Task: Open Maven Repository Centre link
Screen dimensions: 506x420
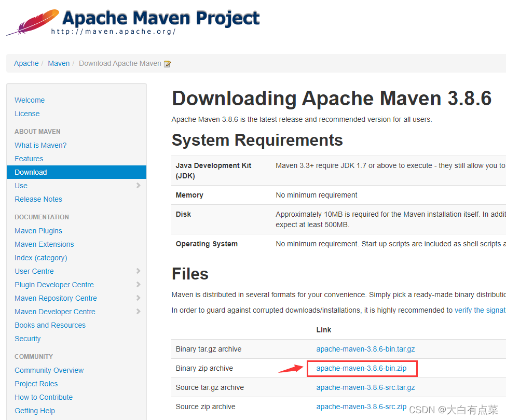Action: [x=56, y=298]
